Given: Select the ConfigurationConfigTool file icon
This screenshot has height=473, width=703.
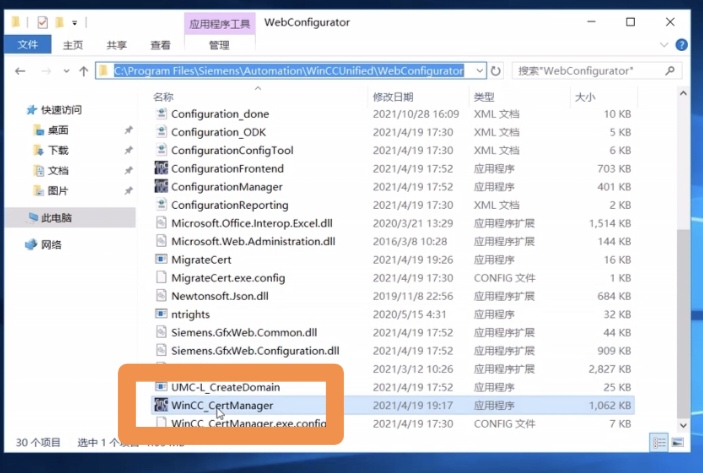Looking at the screenshot, I should tap(161, 150).
